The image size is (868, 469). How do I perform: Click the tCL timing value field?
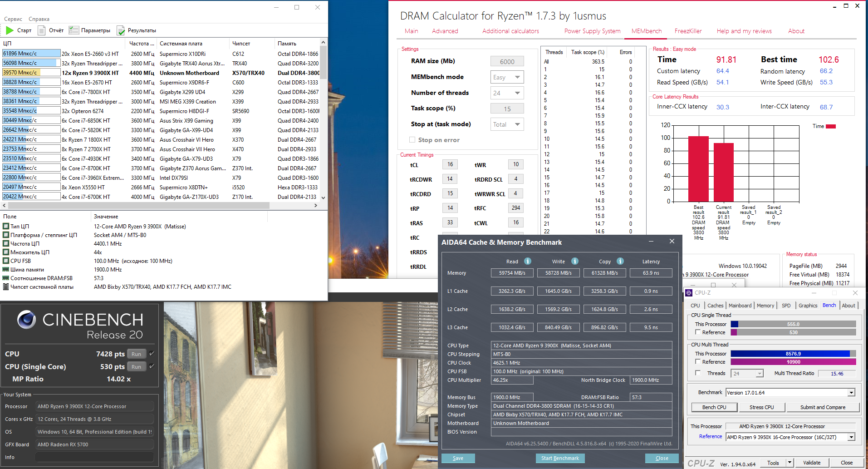tap(450, 164)
